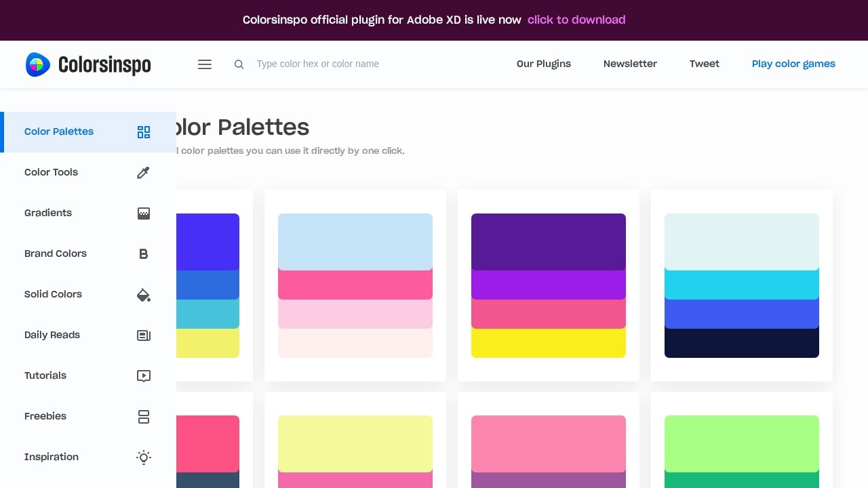Go to Tutorials section
The height and width of the screenshot is (488, 868).
[x=88, y=376]
